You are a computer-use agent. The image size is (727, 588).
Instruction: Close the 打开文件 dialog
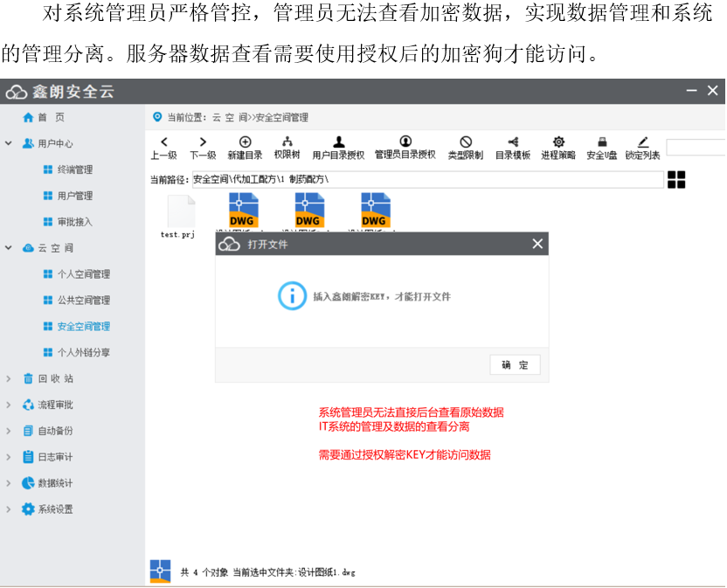point(537,245)
